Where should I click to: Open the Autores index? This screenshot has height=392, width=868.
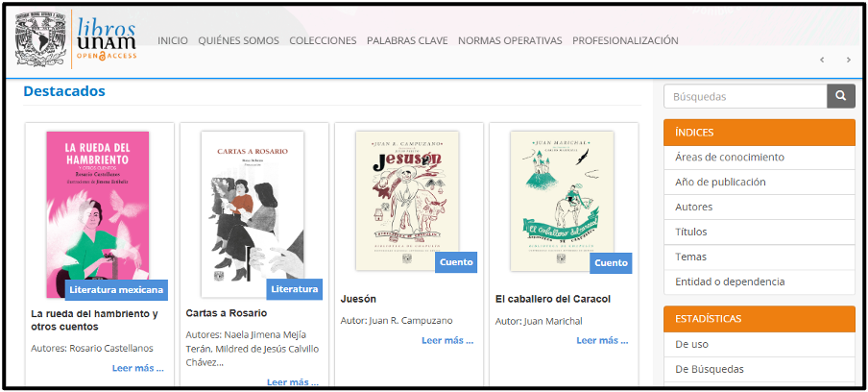pyautogui.click(x=759, y=208)
